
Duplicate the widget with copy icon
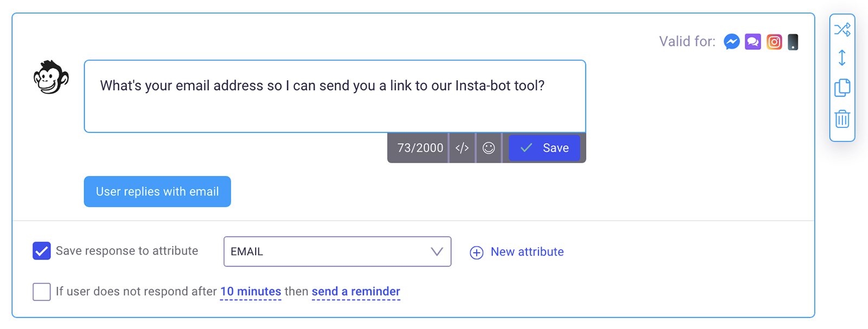pos(842,88)
